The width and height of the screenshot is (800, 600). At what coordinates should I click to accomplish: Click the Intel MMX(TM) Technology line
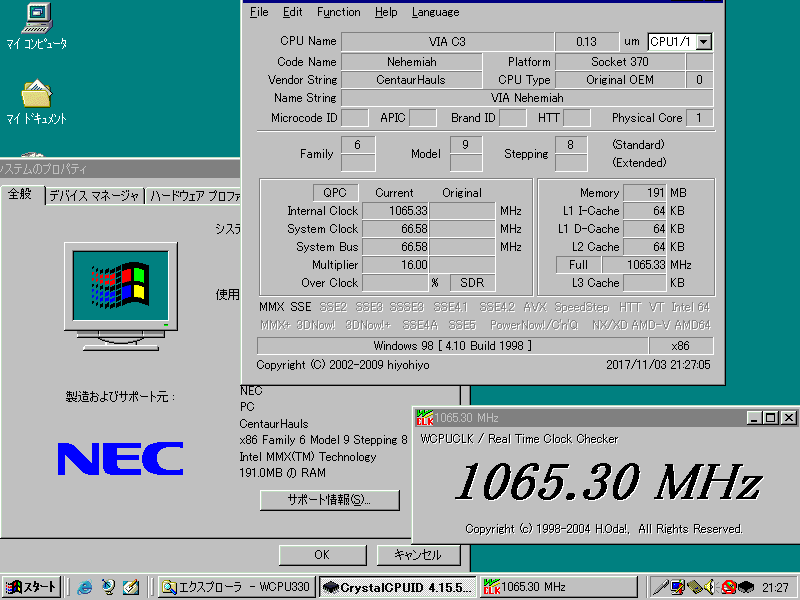tap(308, 457)
